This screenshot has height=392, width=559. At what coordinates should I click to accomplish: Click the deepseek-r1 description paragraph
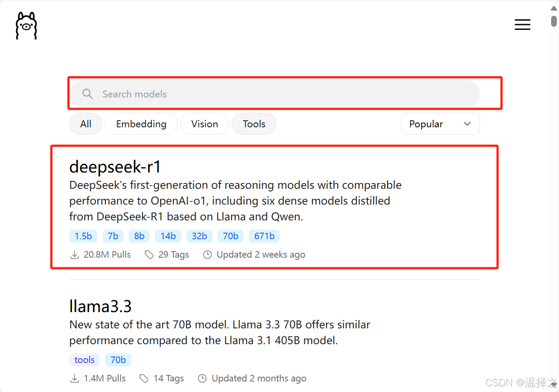coord(236,201)
